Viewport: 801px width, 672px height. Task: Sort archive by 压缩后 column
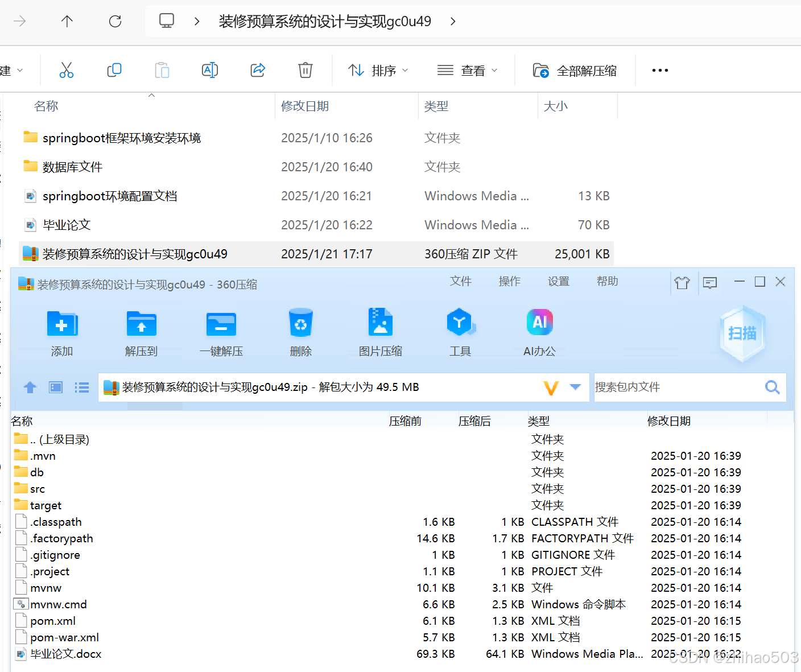pyautogui.click(x=474, y=421)
